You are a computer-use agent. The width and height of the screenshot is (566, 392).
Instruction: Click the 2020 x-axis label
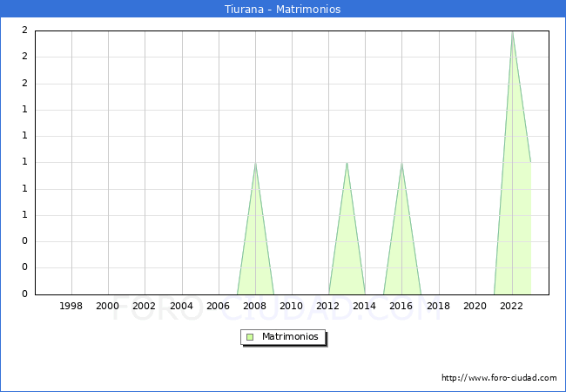tap(475, 306)
